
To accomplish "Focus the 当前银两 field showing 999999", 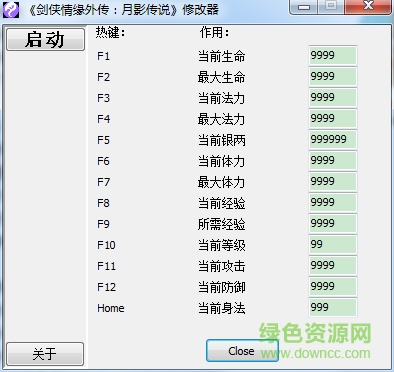I will [333, 139].
